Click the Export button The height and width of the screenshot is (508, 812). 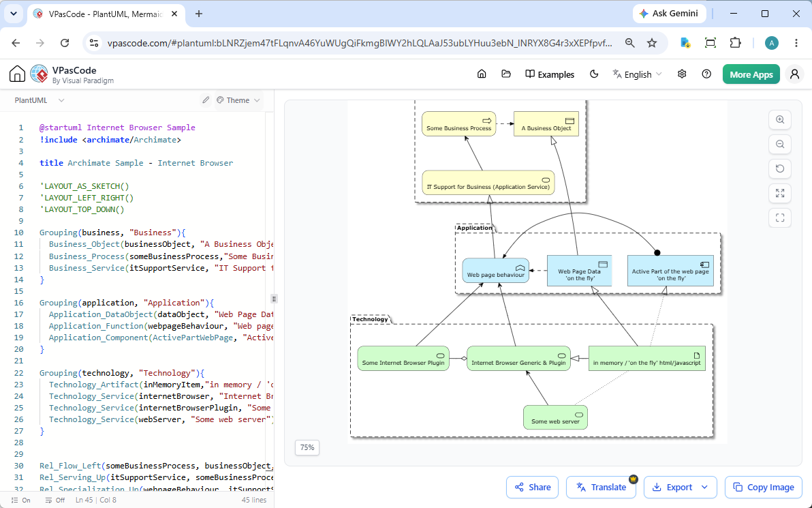tap(672, 487)
